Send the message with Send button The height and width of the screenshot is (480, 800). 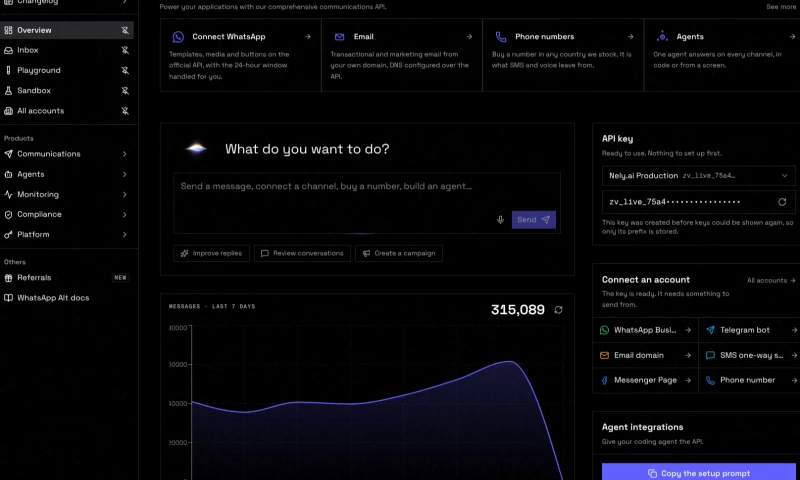(x=534, y=220)
